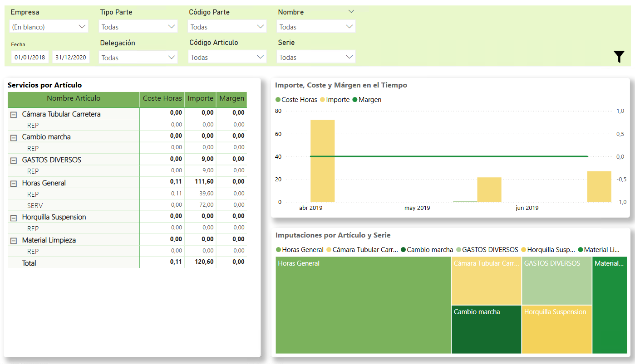
Task: Open the Empresa dropdown
Action: [49, 27]
